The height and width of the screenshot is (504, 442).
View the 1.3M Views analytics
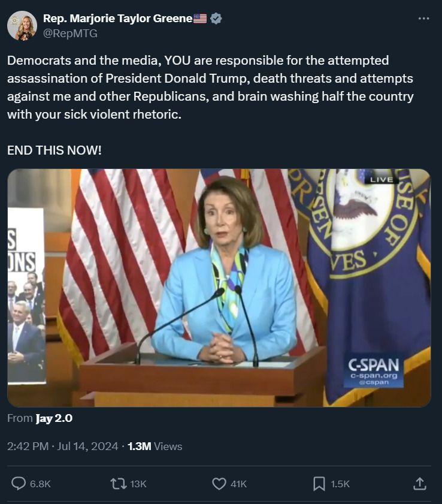(155, 446)
